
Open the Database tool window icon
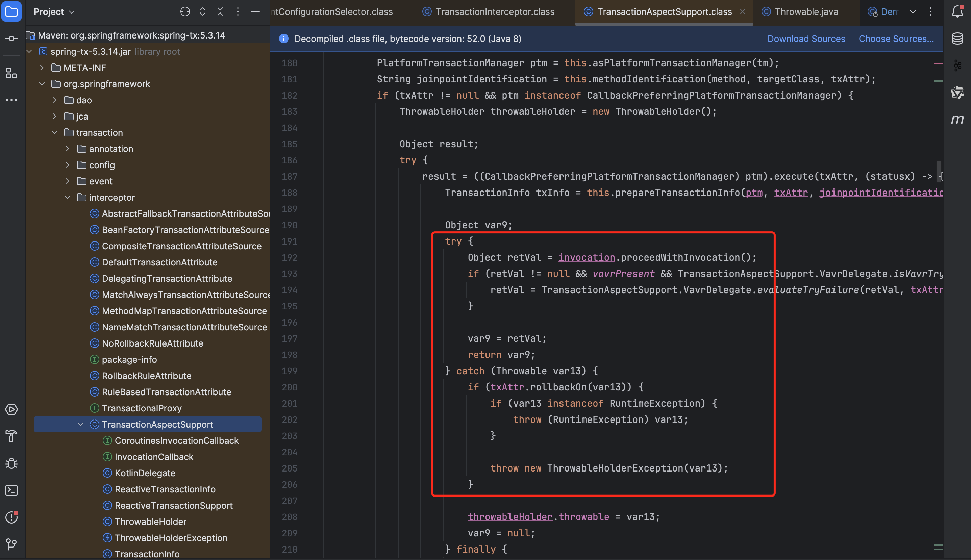[x=957, y=39]
